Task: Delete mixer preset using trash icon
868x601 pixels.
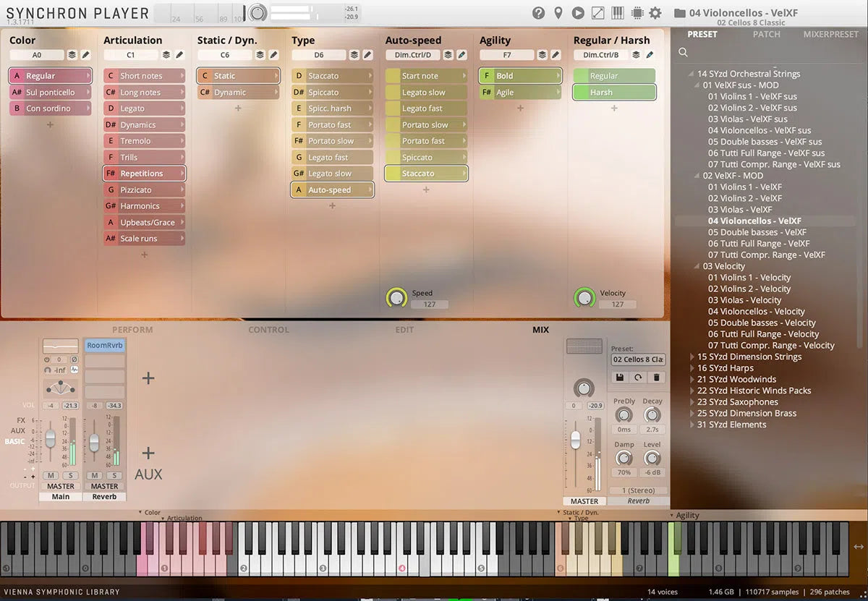Action: tap(656, 378)
